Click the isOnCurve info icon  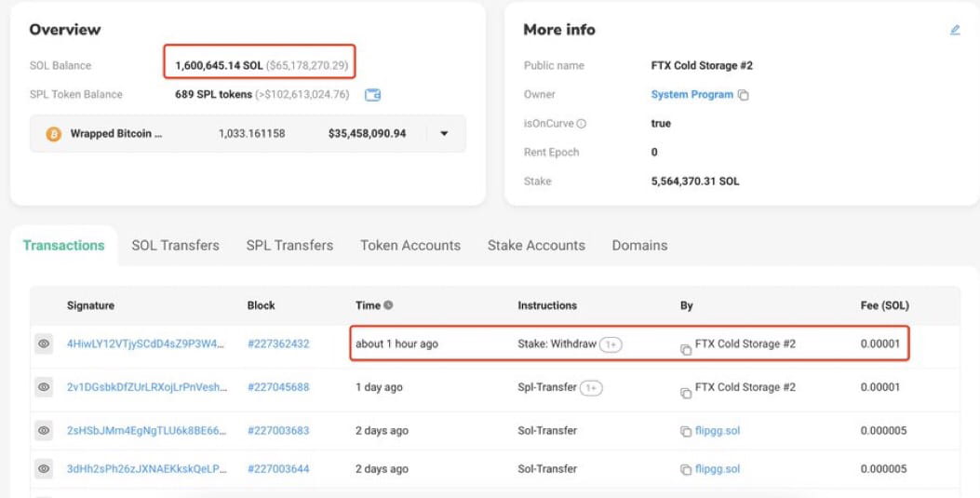pos(582,124)
